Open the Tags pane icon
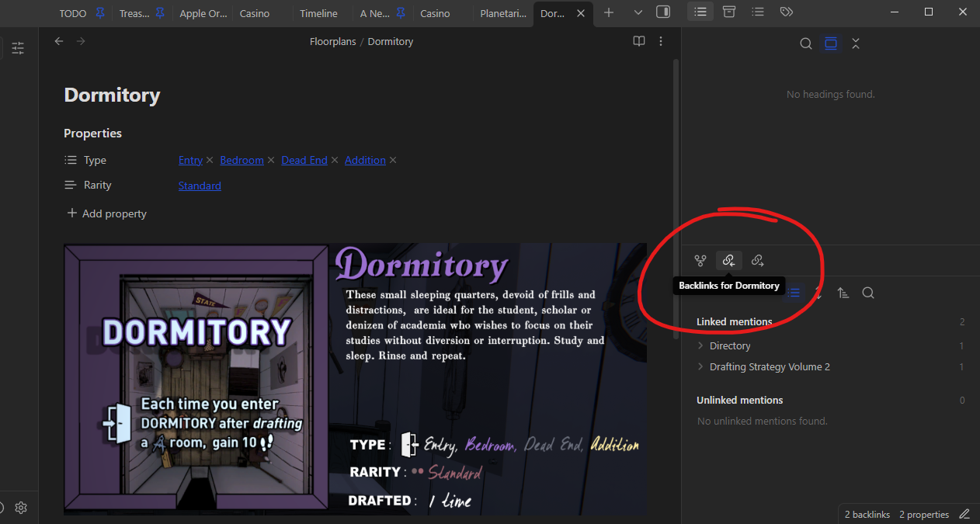This screenshot has height=524, width=980. (787, 12)
